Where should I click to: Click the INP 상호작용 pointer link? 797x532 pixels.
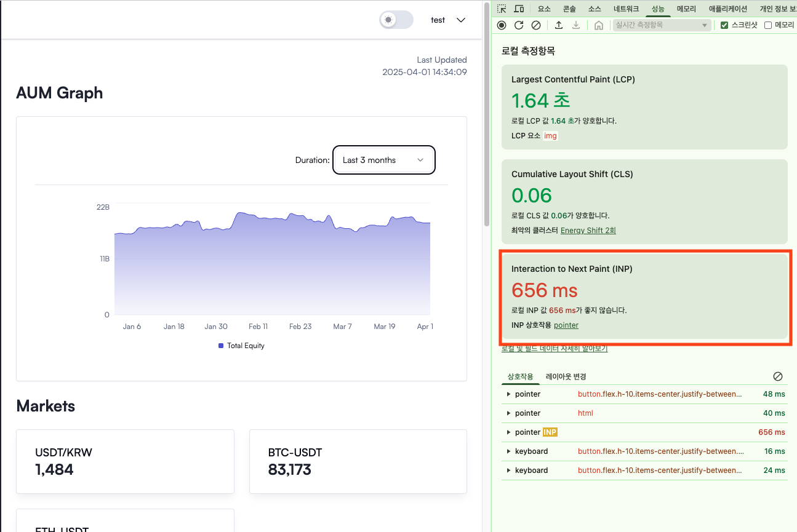(x=566, y=325)
